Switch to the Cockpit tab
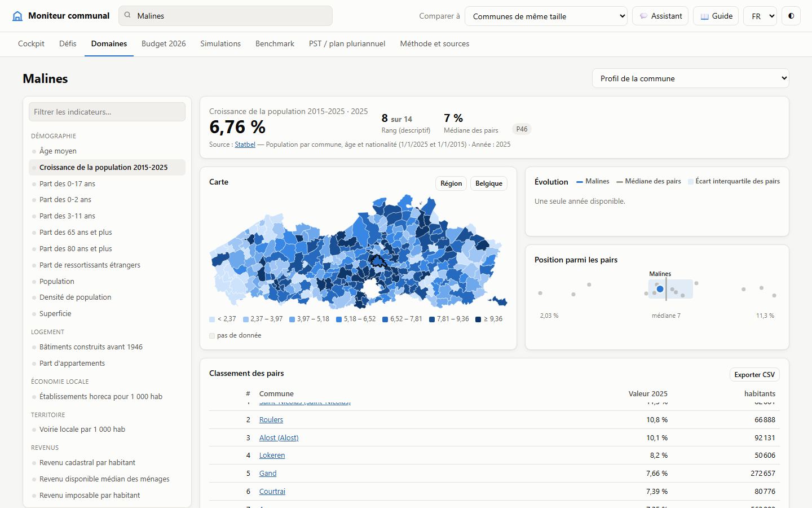812x508 pixels. (31, 43)
